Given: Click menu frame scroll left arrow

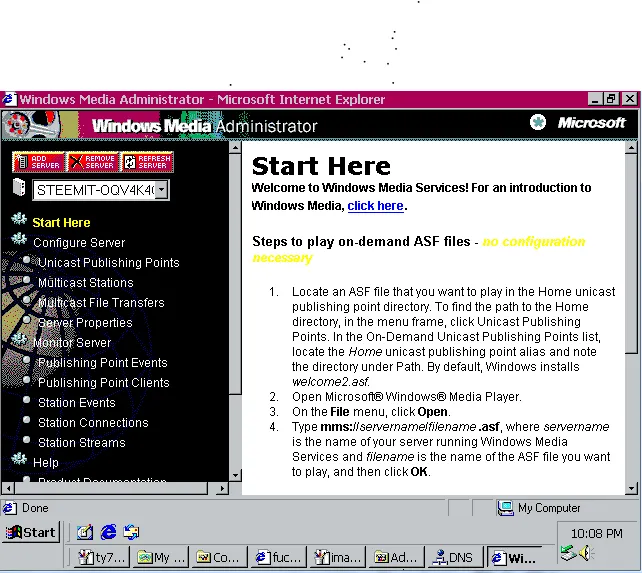Looking at the screenshot, I should point(8,488).
